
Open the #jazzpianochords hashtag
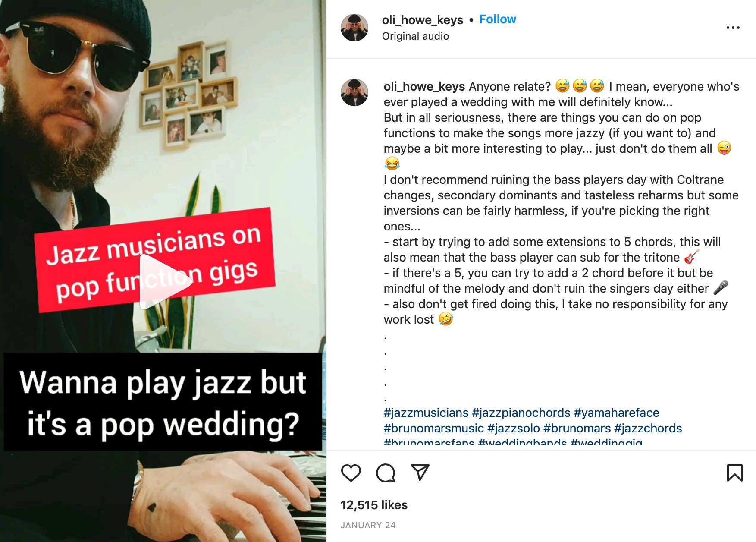click(521, 413)
